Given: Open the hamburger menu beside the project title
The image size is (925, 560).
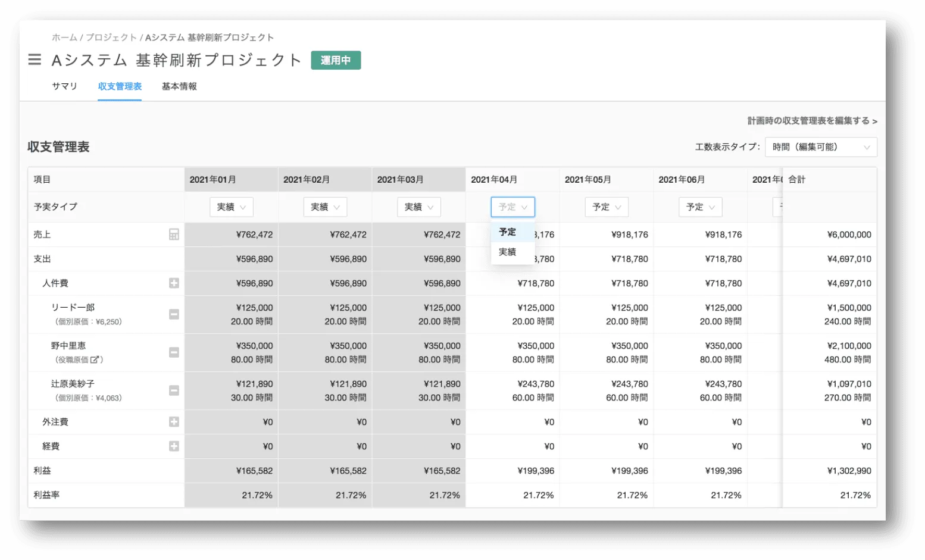Looking at the screenshot, I should pos(34,60).
